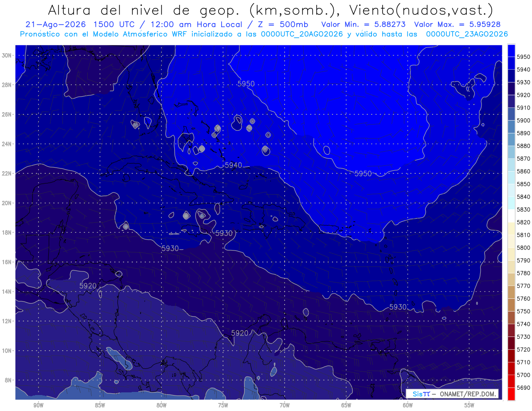This screenshot has height=411, width=532.
Task: Click the 75W longitude axis label
Action: point(223,405)
